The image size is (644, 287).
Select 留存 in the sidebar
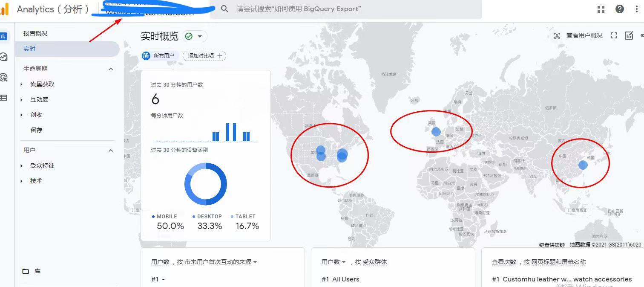36,130
